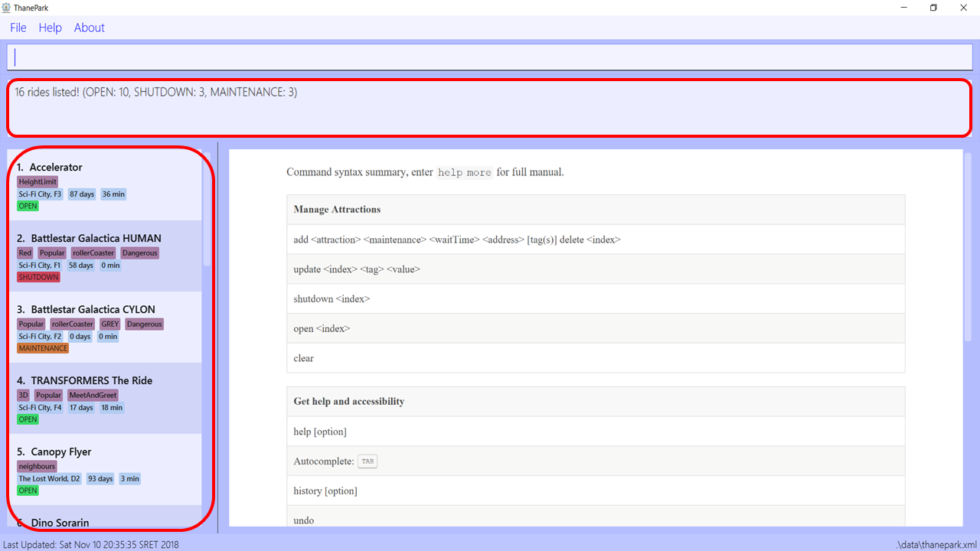Click 'Get help and accessibility' header
This screenshot has width=980, height=551.
(x=596, y=402)
